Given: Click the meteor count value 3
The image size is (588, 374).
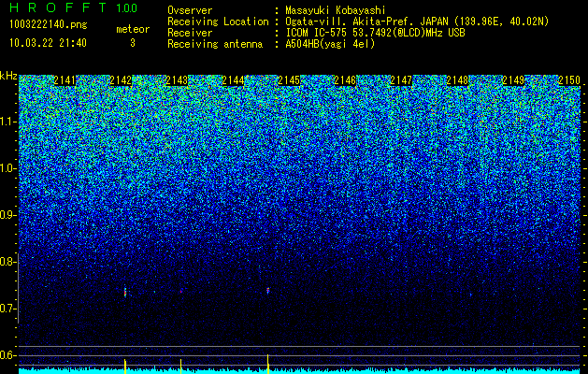Looking at the screenshot, I should 133,43.
